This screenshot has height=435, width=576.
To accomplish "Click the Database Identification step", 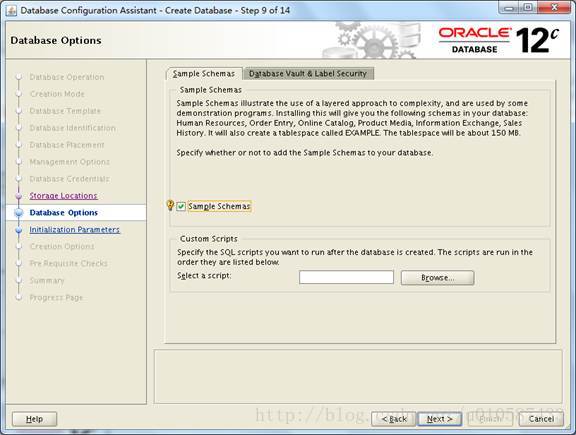I will click(x=72, y=128).
